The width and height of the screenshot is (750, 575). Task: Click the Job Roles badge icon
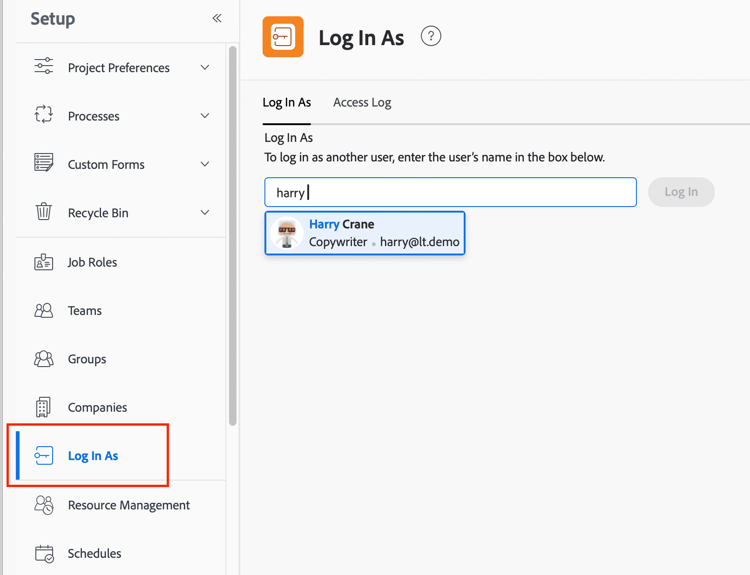(x=44, y=262)
